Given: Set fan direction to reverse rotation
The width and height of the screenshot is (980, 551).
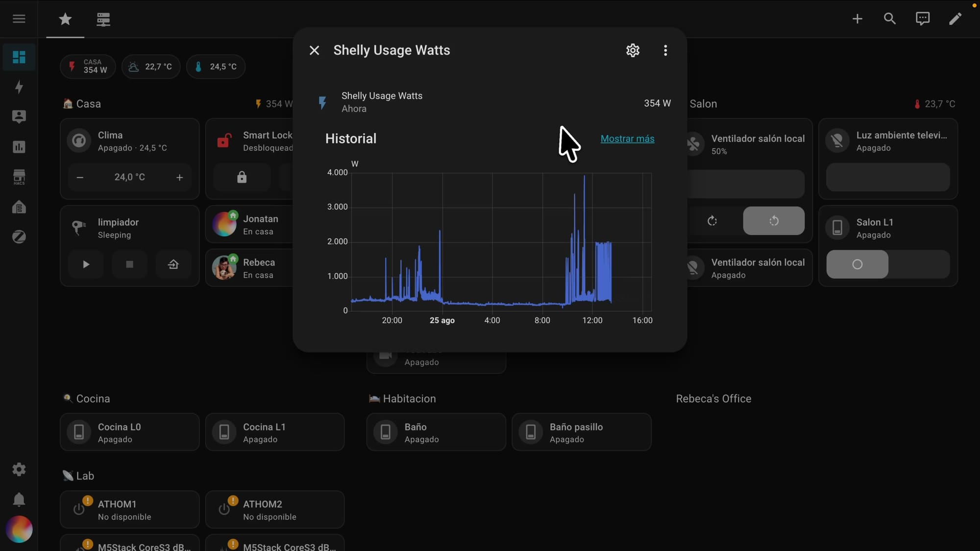Looking at the screenshot, I should coord(774,221).
